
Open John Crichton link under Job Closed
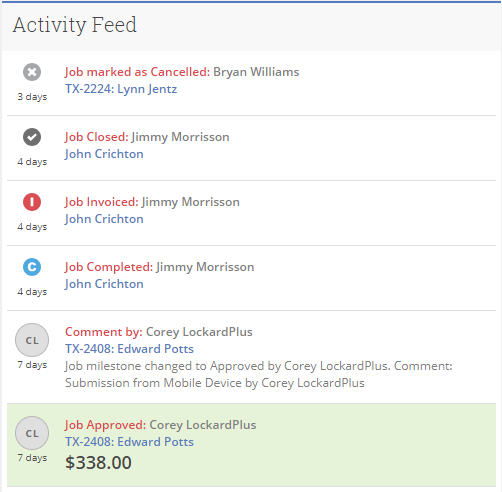(104, 154)
